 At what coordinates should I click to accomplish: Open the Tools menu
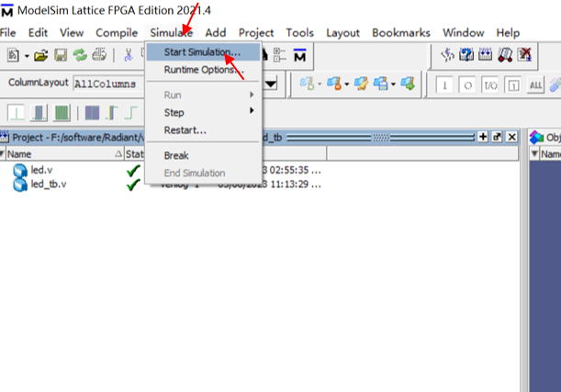[x=300, y=33]
